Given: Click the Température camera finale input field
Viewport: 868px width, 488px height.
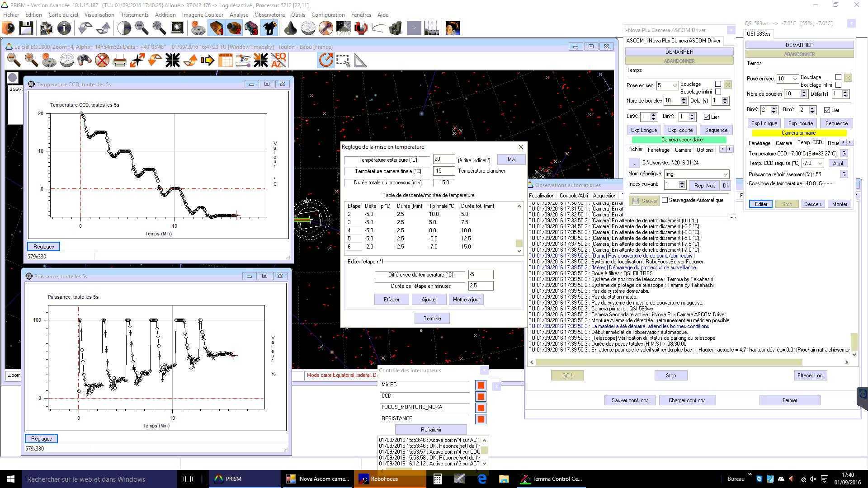Looking at the screenshot, I should coord(443,171).
